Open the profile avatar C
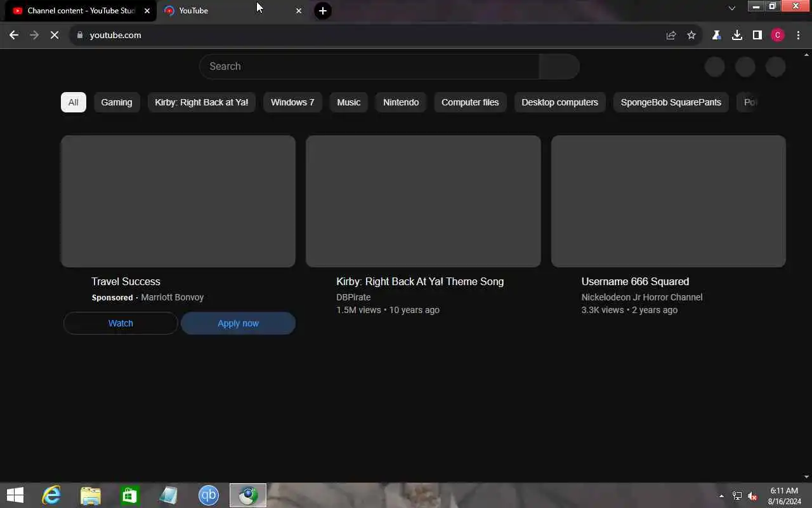The image size is (812, 508). (x=777, y=35)
